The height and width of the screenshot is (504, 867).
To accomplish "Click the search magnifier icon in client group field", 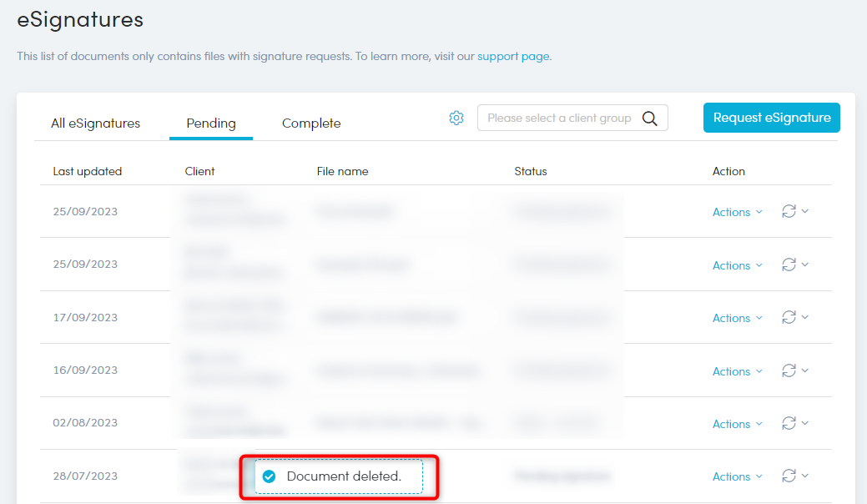I will pyautogui.click(x=650, y=118).
